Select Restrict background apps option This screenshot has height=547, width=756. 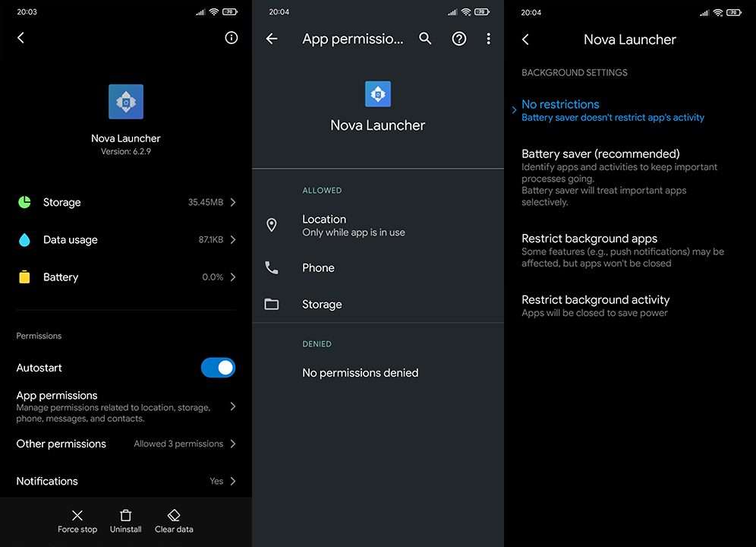630,250
